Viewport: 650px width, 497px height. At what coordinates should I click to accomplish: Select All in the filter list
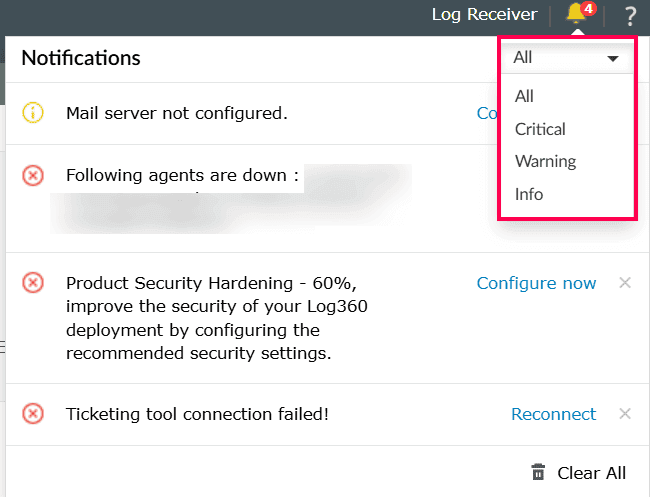(524, 96)
